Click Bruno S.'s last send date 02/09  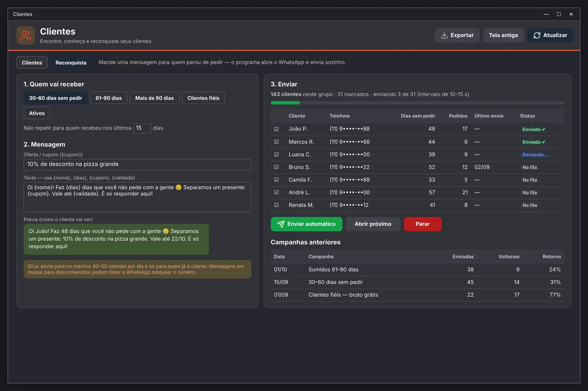[482, 167]
